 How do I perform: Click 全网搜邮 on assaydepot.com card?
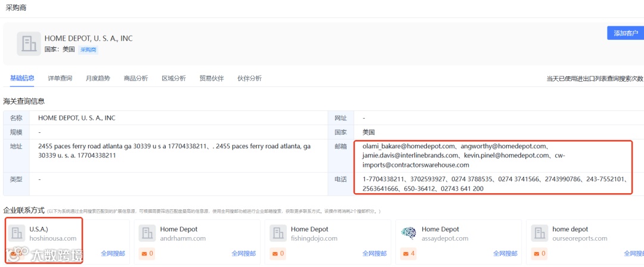point(505,254)
